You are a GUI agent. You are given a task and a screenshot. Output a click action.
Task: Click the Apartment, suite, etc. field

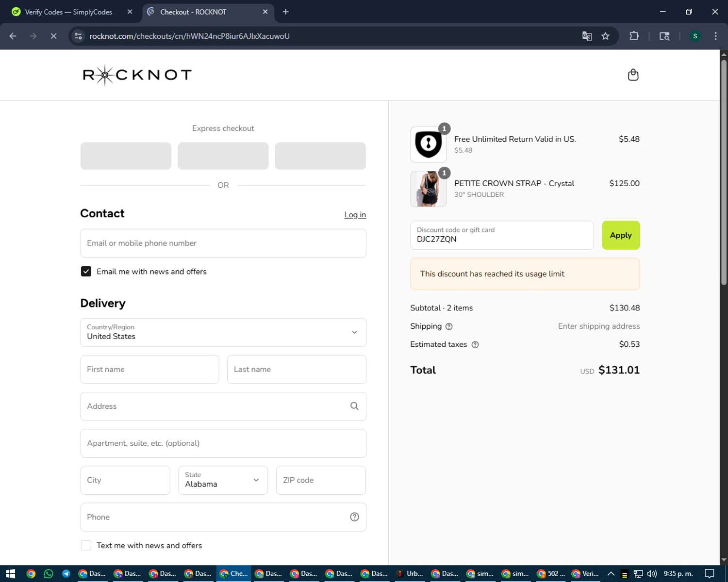point(223,443)
